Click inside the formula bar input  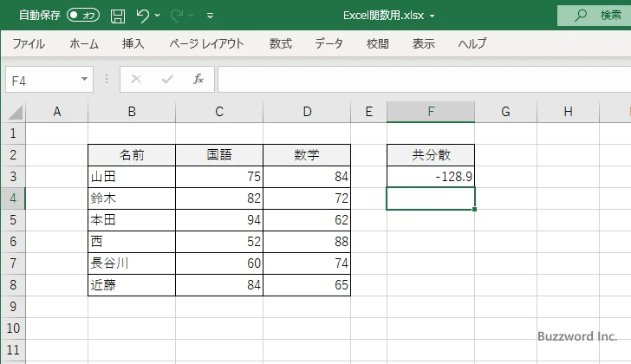point(424,80)
